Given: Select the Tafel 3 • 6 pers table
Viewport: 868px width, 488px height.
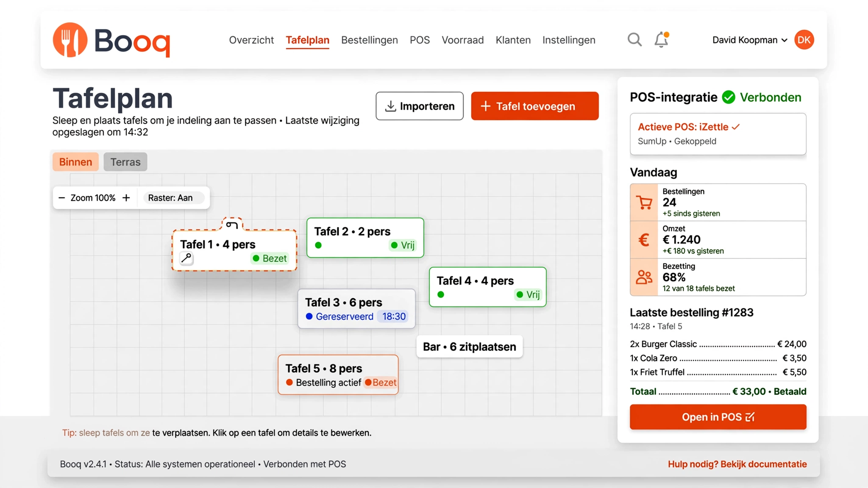Looking at the screenshot, I should click(x=356, y=309).
